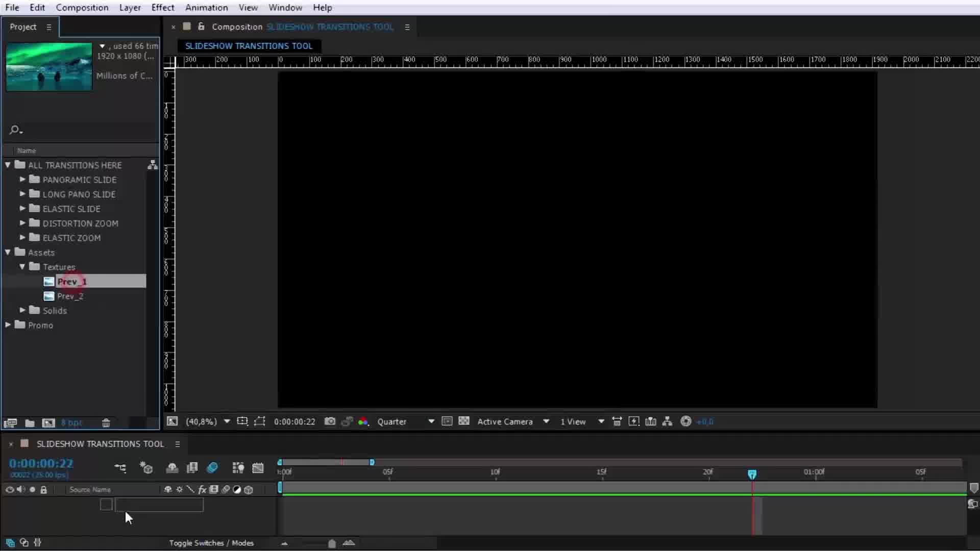The width and height of the screenshot is (980, 551).
Task: Click the project search field
Action: [82, 130]
